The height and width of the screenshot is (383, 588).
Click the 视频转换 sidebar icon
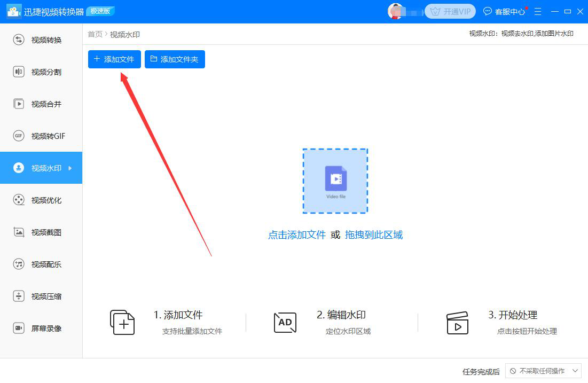coord(18,40)
